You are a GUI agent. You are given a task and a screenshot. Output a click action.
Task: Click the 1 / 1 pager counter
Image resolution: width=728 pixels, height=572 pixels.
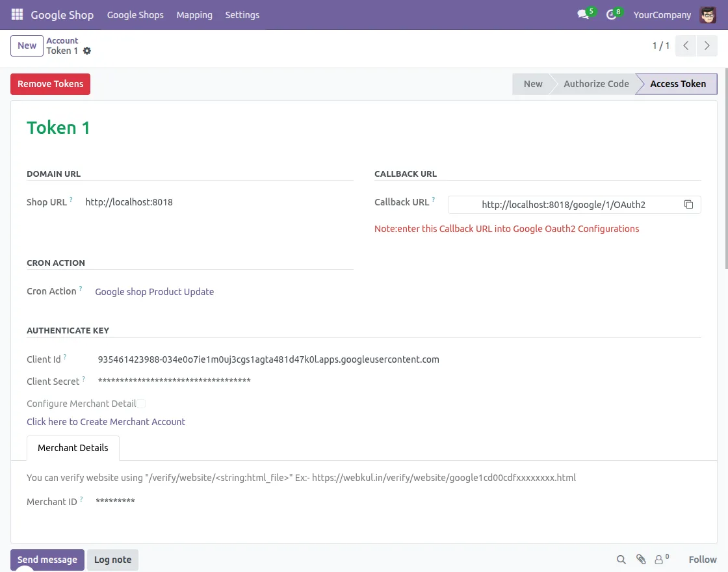click(660, 45)
